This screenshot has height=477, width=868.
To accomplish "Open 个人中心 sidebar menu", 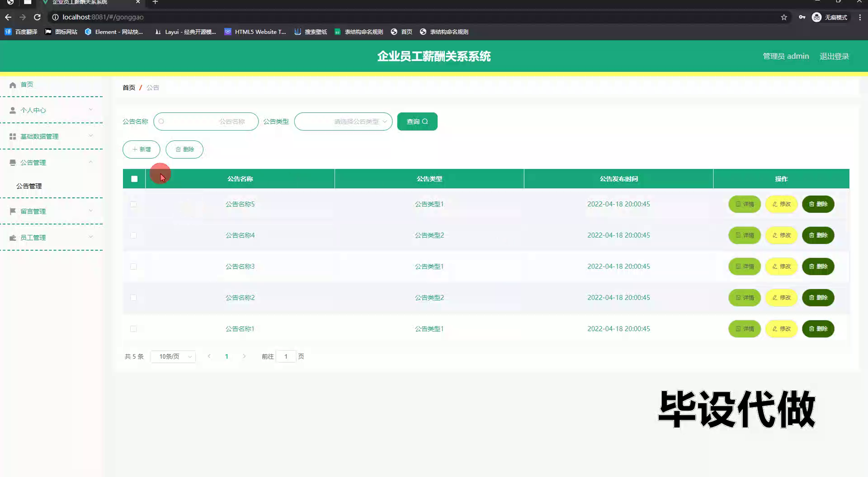I will pos(51,110).
